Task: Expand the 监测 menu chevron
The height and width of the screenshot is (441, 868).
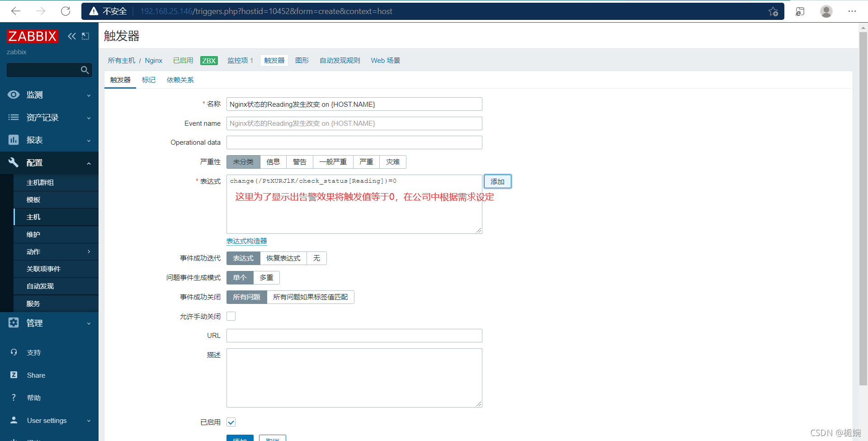Action: [x=89, y=95]
